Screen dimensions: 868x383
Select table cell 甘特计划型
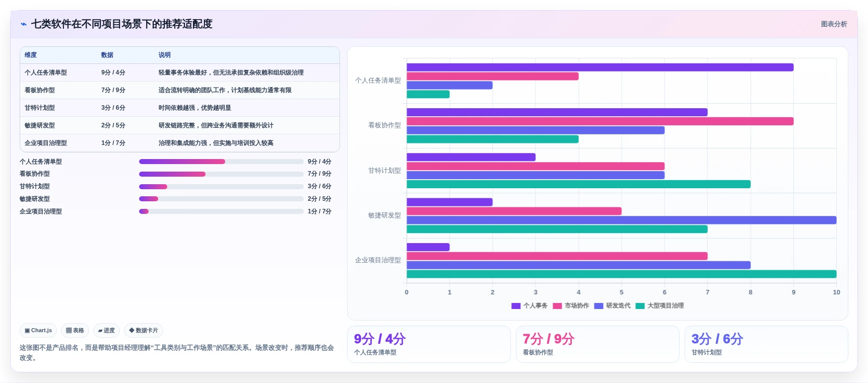[40, 108]
